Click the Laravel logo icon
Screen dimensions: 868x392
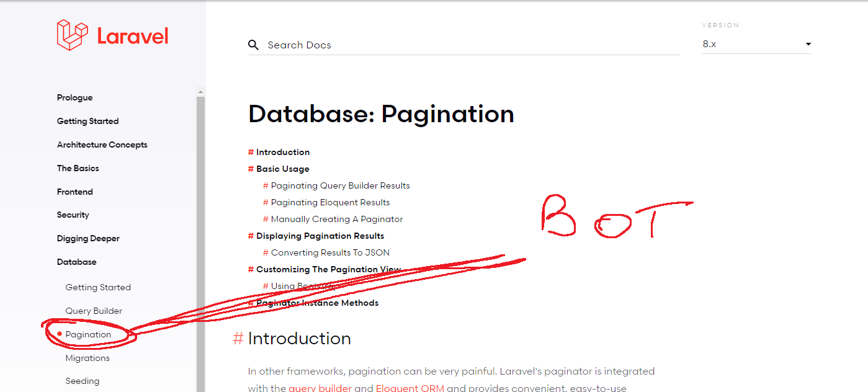pyautogui.click(x=72, y=35)
